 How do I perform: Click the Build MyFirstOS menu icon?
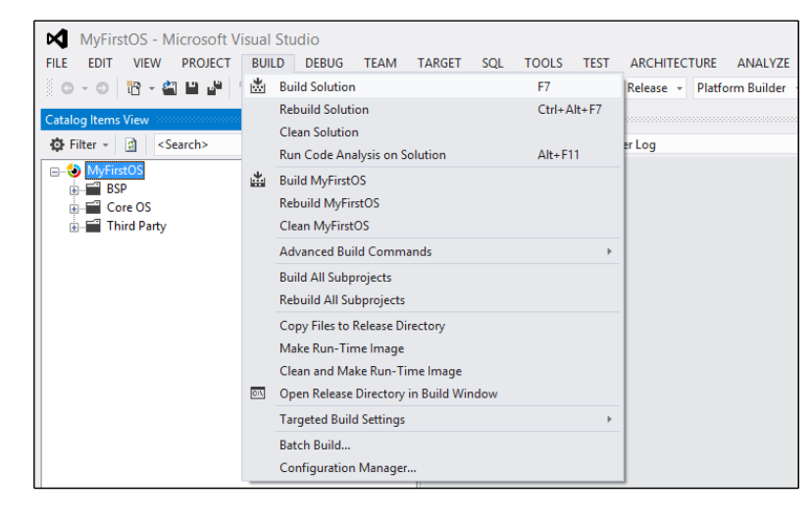click(258, 180)
